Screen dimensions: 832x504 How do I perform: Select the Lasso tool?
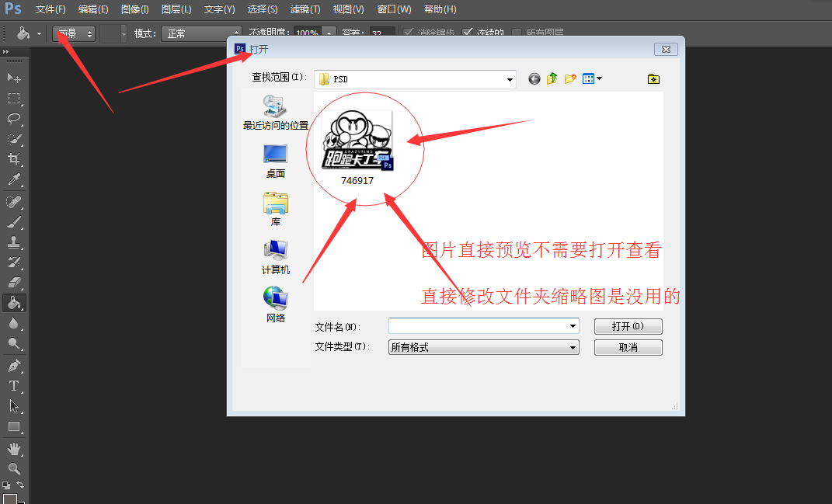pos(14,118)
